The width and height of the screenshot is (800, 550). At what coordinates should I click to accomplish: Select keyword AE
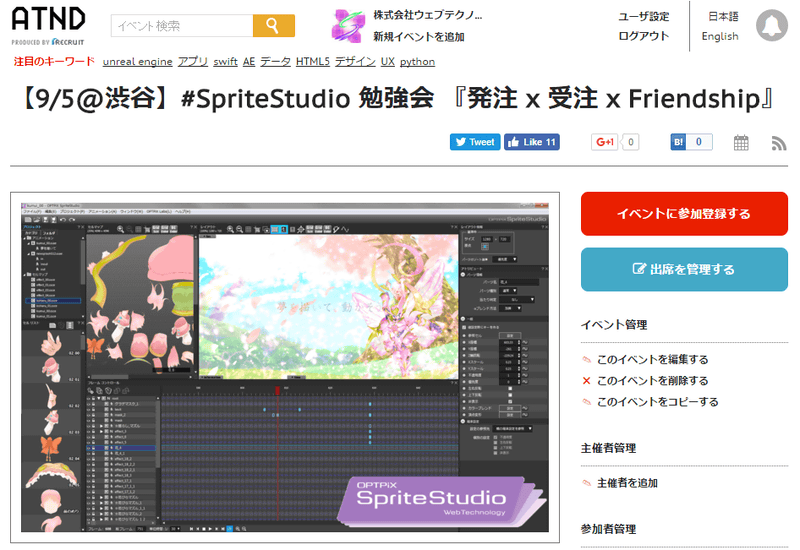(x=249, y=62)
